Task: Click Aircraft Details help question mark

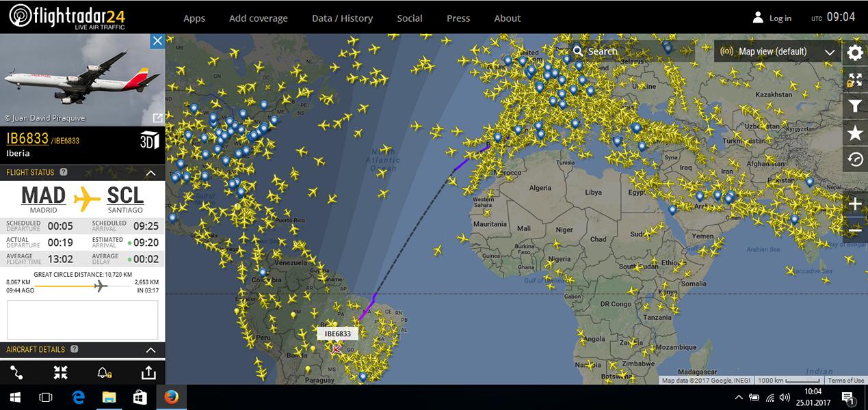Action: click(75, 349)
